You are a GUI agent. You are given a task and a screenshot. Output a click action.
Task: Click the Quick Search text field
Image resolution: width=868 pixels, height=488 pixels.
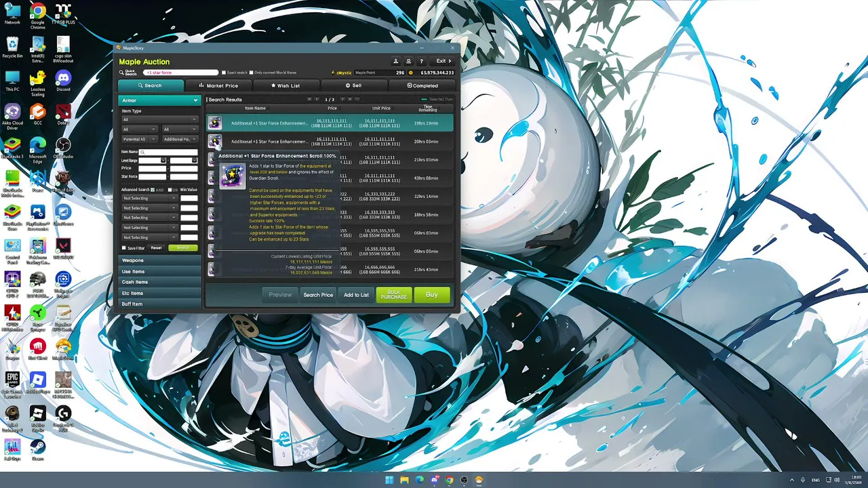coord(181,73)
